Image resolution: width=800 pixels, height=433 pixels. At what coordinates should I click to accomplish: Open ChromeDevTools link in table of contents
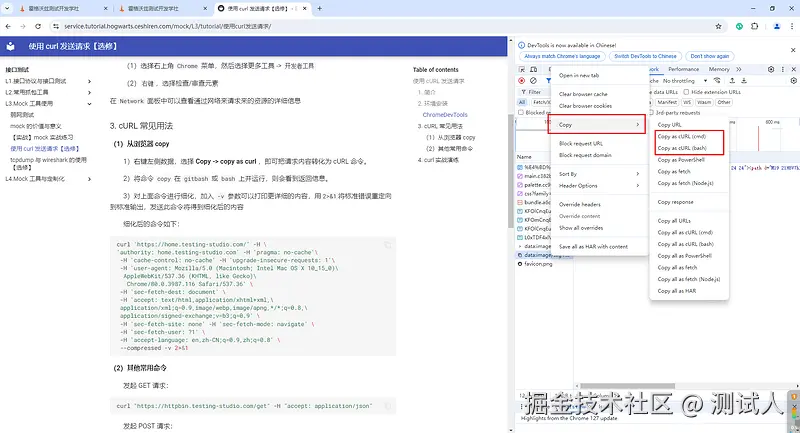point(445,115)
